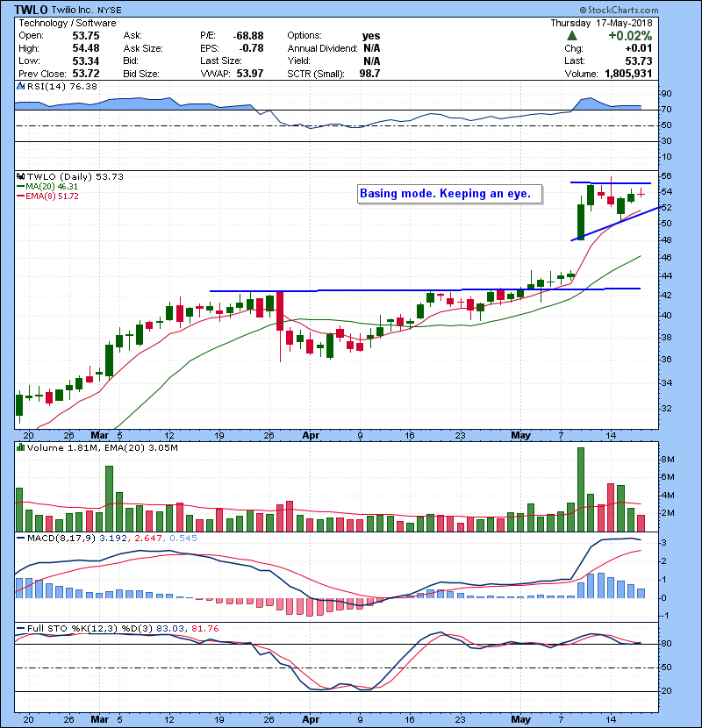
Task: Click the P/E value -68.88
Action: click(248, 36)
